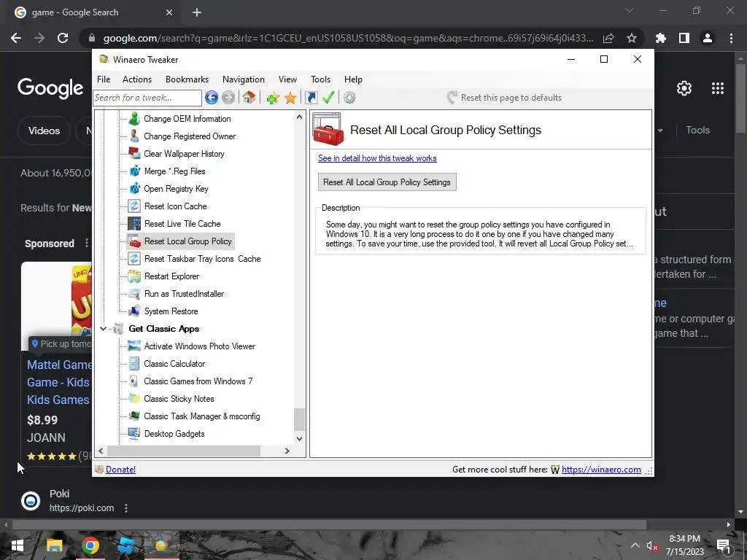Select Classic Sticky Notes item
This screenshot has width=747, height=560.
coord(179,399)
